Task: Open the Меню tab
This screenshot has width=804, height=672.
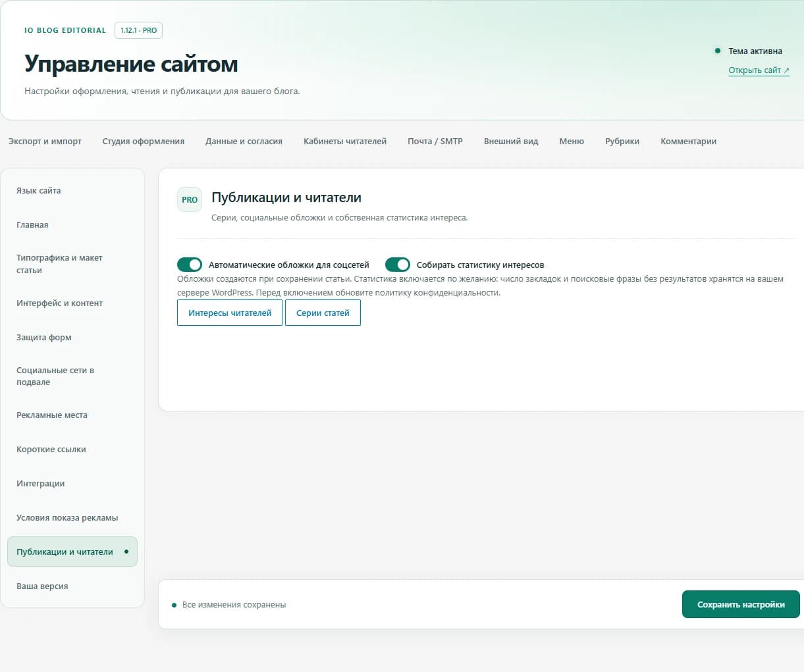Action: pos(572,141)
